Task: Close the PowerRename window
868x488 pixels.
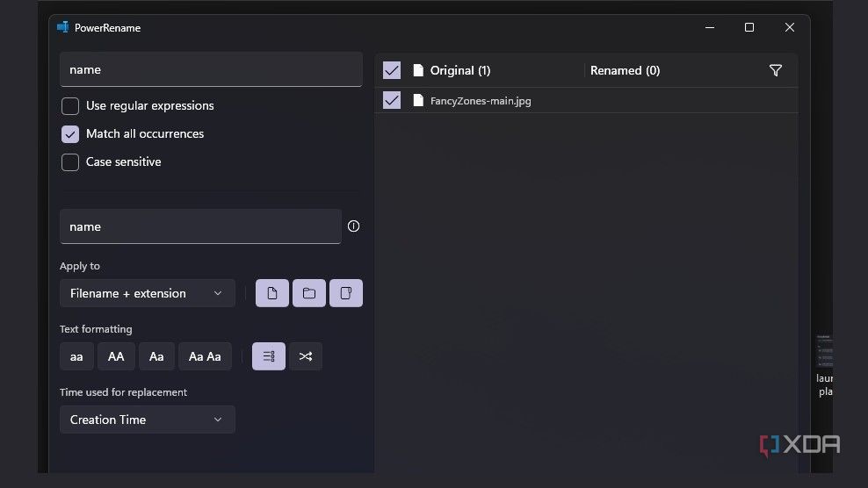Action: 790,27
